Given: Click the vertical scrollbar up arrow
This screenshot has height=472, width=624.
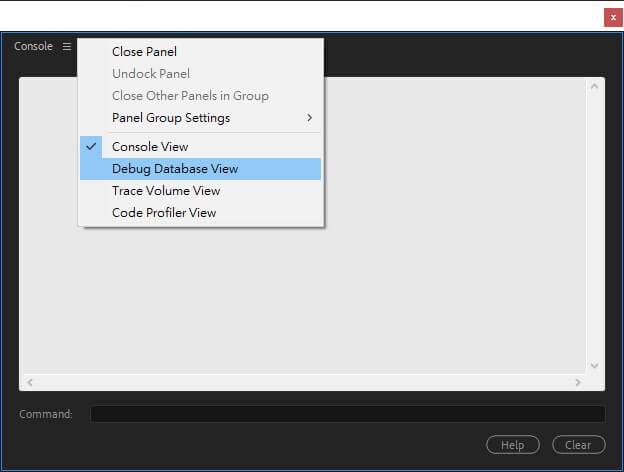Looking at the screenshot, I should [x=595, y=87].
